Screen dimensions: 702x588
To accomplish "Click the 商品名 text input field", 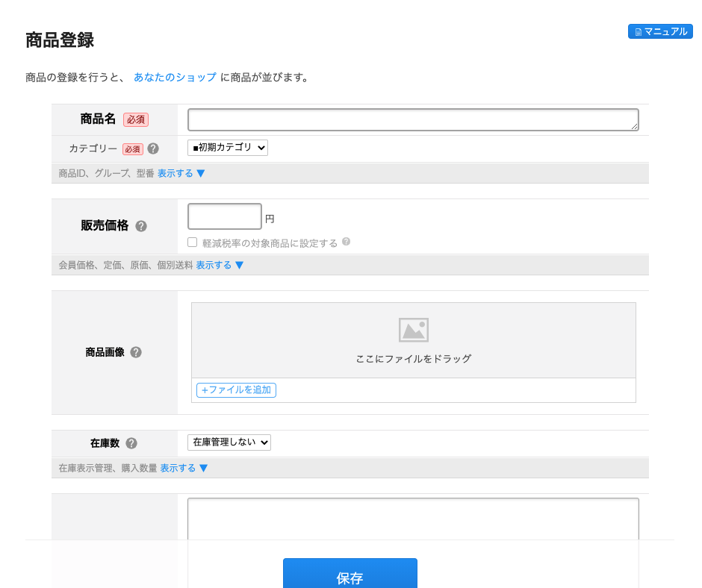I will tap(413, 119).
